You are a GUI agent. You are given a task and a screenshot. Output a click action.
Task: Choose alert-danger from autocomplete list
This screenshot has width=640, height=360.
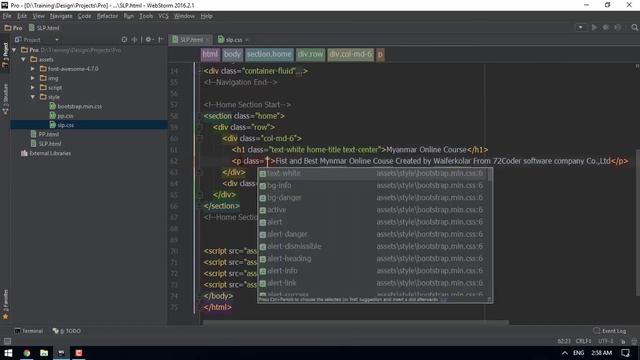coord(372,234)
